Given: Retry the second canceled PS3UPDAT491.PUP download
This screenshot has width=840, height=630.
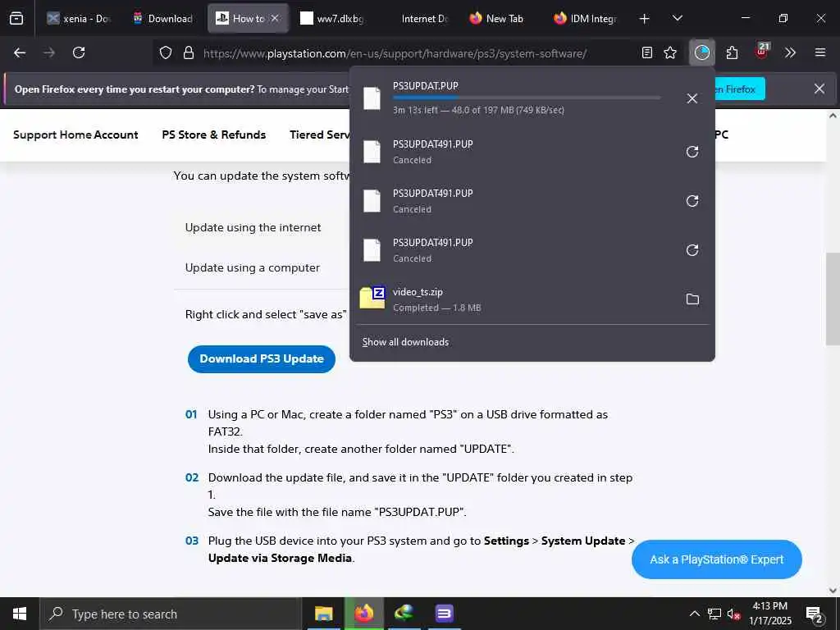Looking at the screenshot, I should tap(692, 201).
